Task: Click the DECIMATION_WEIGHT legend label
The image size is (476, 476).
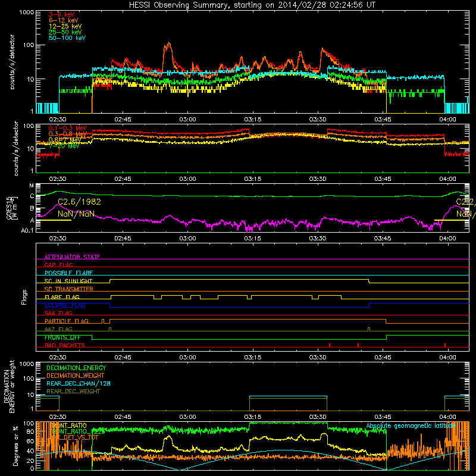Action: point(76,376)
